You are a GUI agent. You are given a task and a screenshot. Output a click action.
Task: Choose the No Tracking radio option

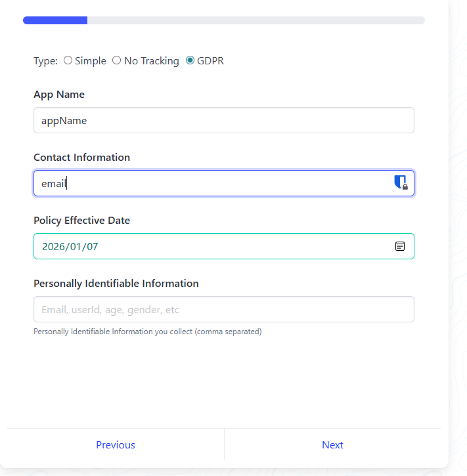click(117, 60)
